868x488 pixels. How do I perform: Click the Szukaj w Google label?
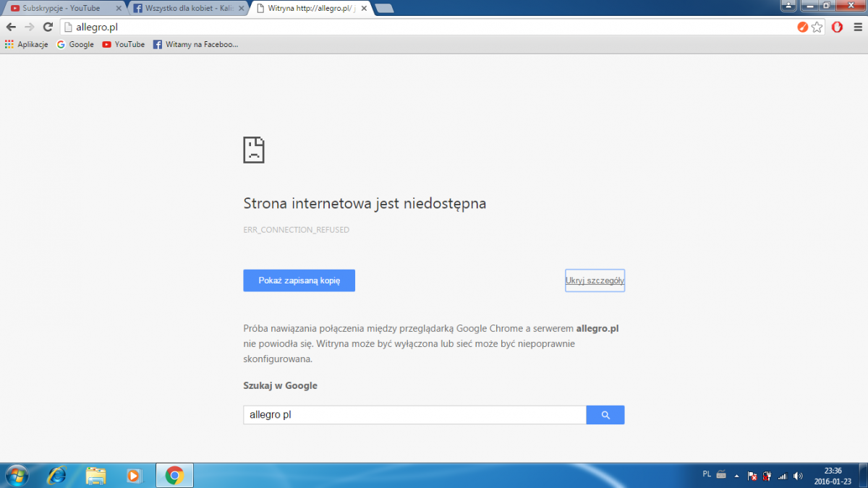click(281, 385)
